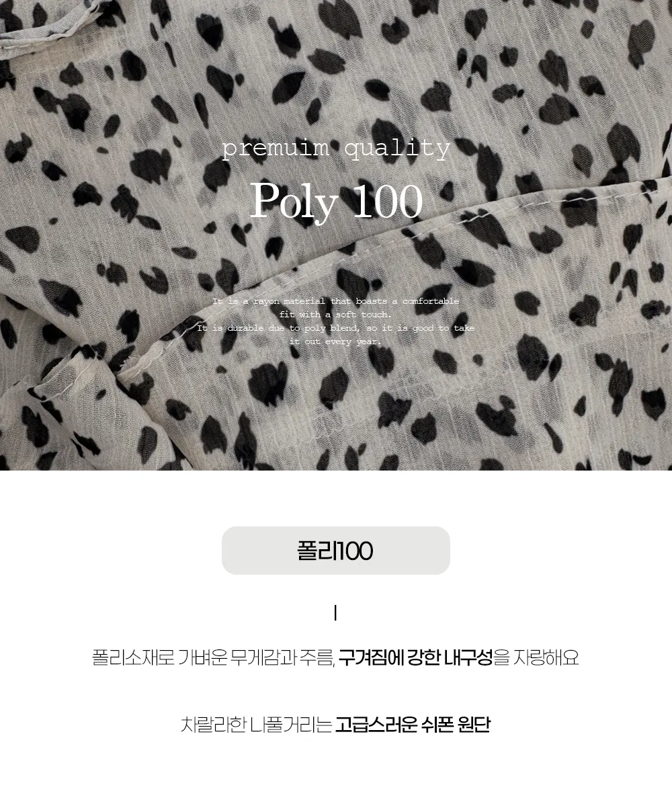Click 'It is durable due to poly blend' line
The image size is (672, 804).
(336, 327)
